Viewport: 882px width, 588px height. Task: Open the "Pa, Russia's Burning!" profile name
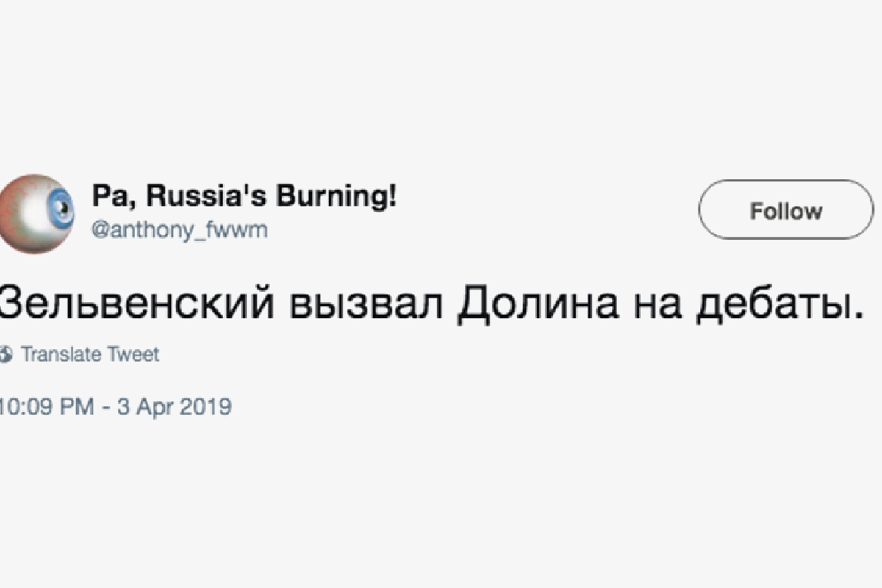(244, 197)
